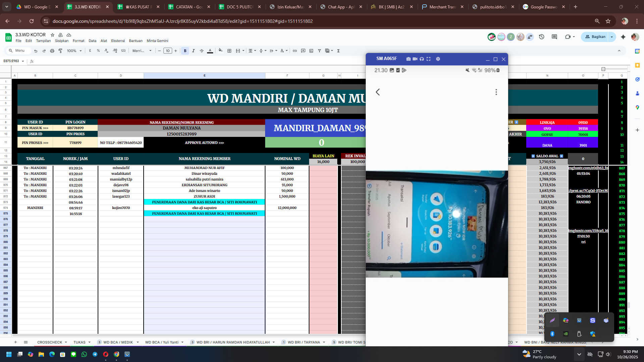
Task: Star the 3.3.WD KOTOR document
Action: pyautogui.click(x=52, y=35)
